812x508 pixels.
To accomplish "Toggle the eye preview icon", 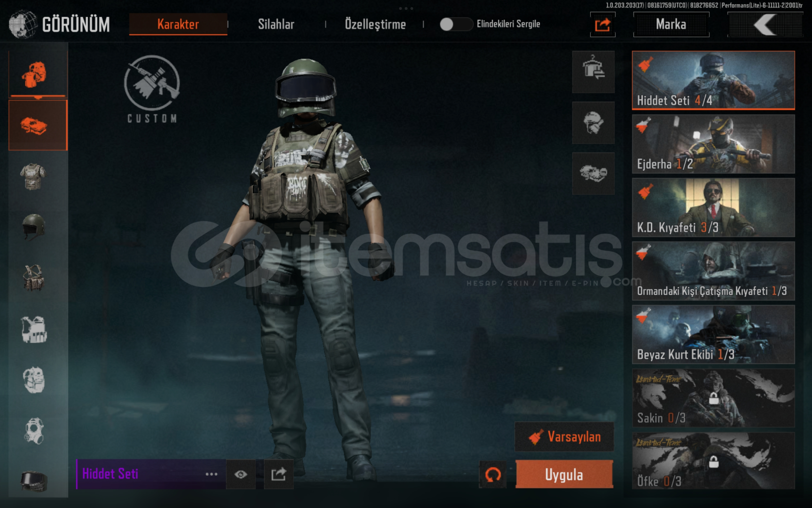I will pos(241,474).
